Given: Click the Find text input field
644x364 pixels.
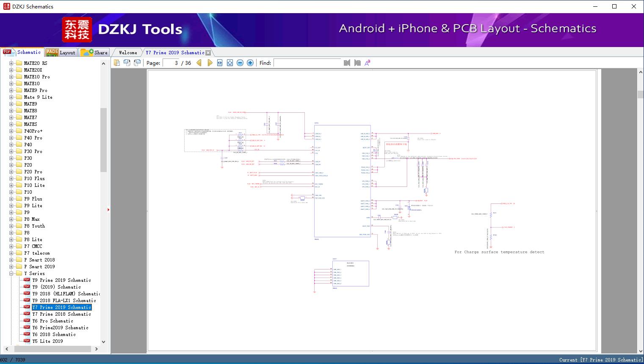Looking at the screenshot, I should [x=307, y=63].
